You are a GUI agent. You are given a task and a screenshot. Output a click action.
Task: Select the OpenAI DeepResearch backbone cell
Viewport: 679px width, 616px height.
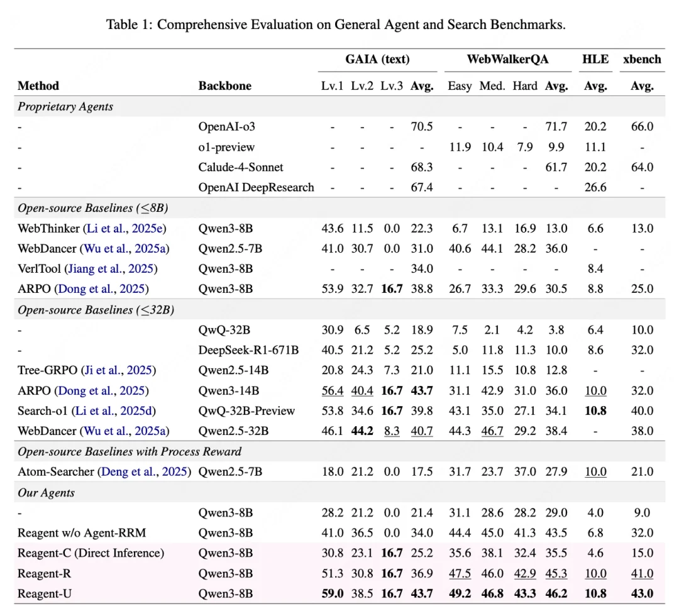tap(256, 187)
